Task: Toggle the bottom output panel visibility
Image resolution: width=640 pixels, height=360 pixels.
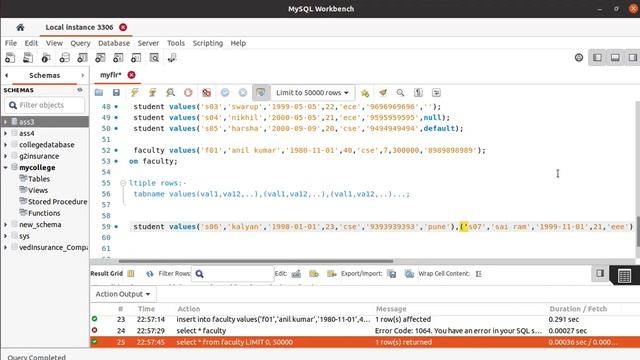Action: (x=615, y=58)
